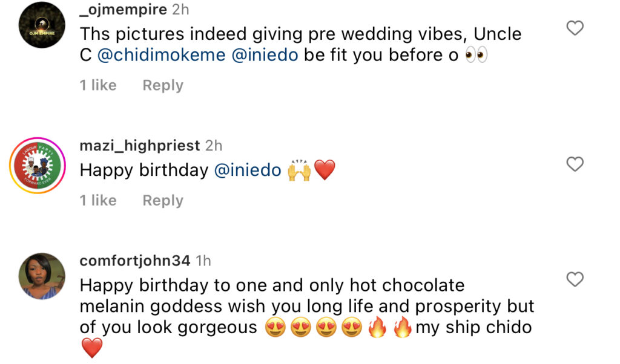This screenshot has width=620, height=364.
Task: View the 1 like on _ojmempire's comment
Action: [97, 86]
